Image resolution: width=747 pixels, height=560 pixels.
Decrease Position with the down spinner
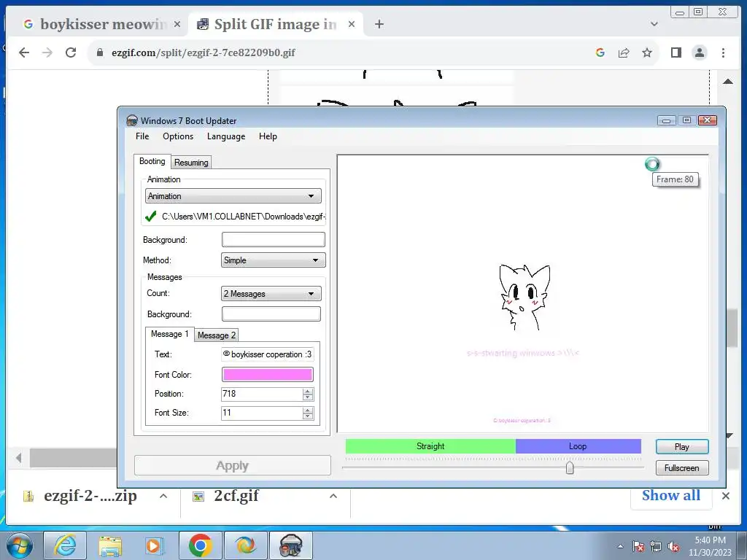point(308,397)
